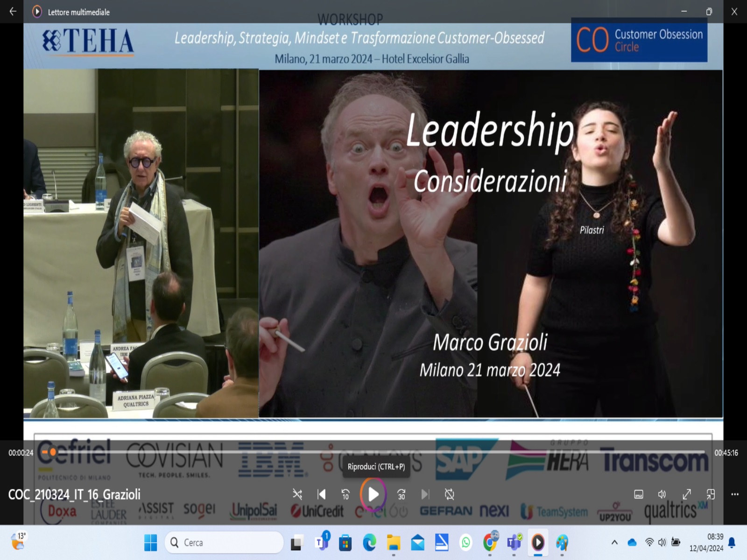Switch to Microsoft Teams on the taskbar
Viewport: 747px width, 560px height.
[x=514, y=542]
